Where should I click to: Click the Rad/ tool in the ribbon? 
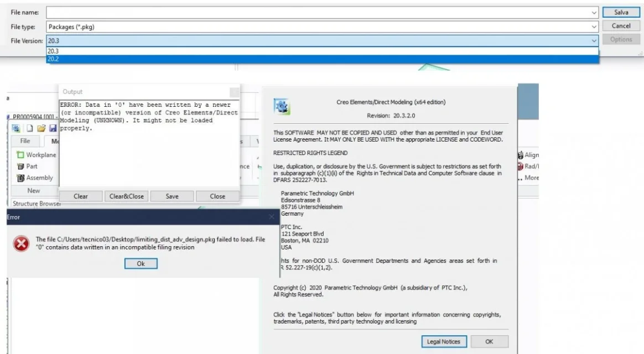[528, 166]
